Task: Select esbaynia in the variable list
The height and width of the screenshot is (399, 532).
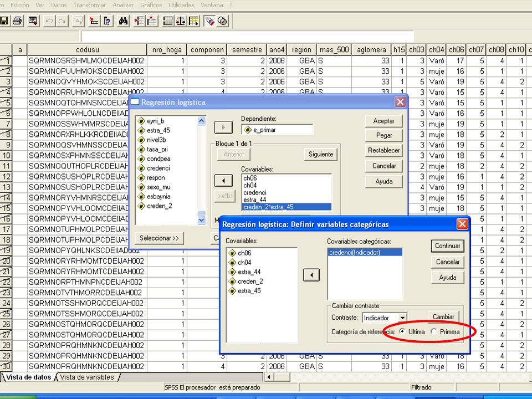Action: click(158, 196)
